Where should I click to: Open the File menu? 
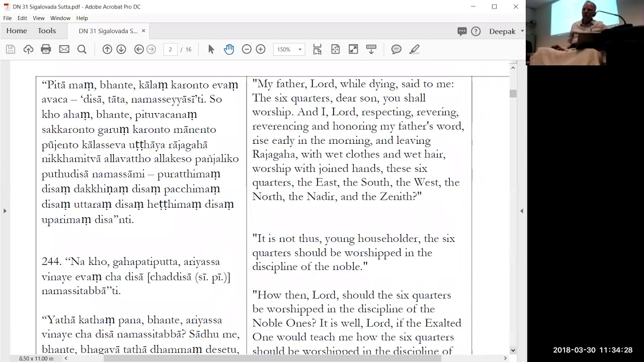coord(8,18)
